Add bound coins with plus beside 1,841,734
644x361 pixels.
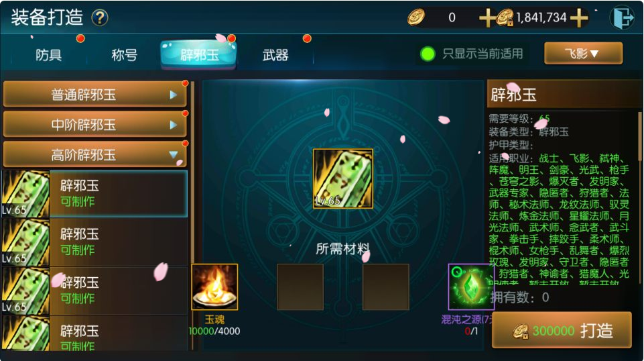point(579,19)
